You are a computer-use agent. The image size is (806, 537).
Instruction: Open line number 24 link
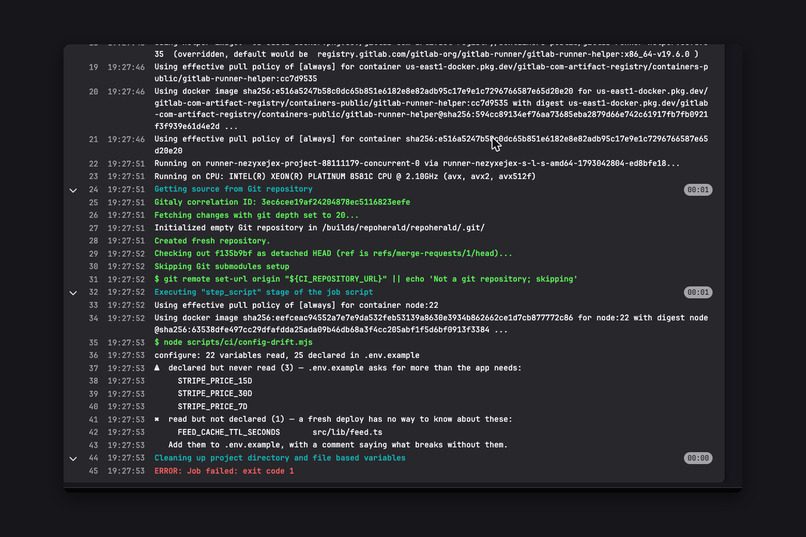pos(93,190)
